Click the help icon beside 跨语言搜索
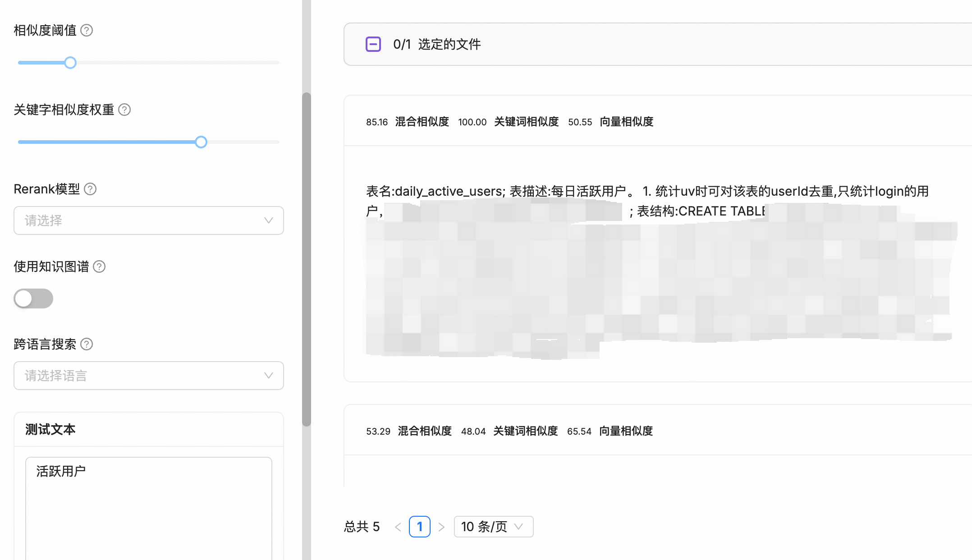Image resolution: width=972 pixels, height=560 pixels. (x=86, y=344)
